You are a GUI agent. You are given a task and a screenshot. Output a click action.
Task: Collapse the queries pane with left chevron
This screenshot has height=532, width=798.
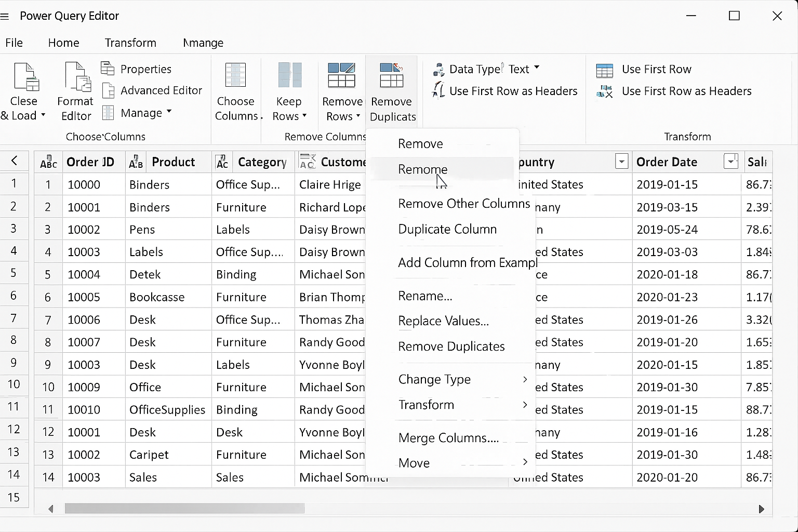pos(15,161)
